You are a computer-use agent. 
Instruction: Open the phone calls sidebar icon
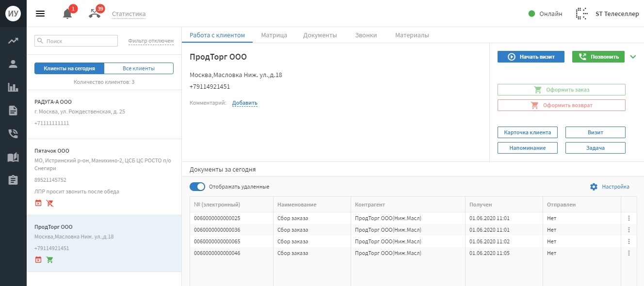point(13,134)
